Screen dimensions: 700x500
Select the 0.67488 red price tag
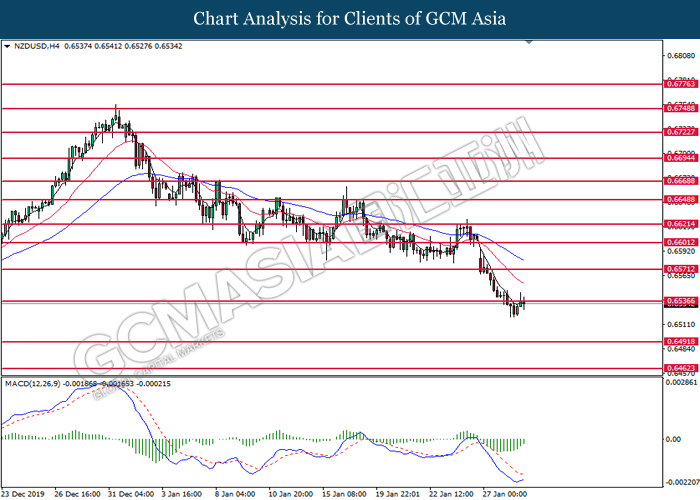681,108
